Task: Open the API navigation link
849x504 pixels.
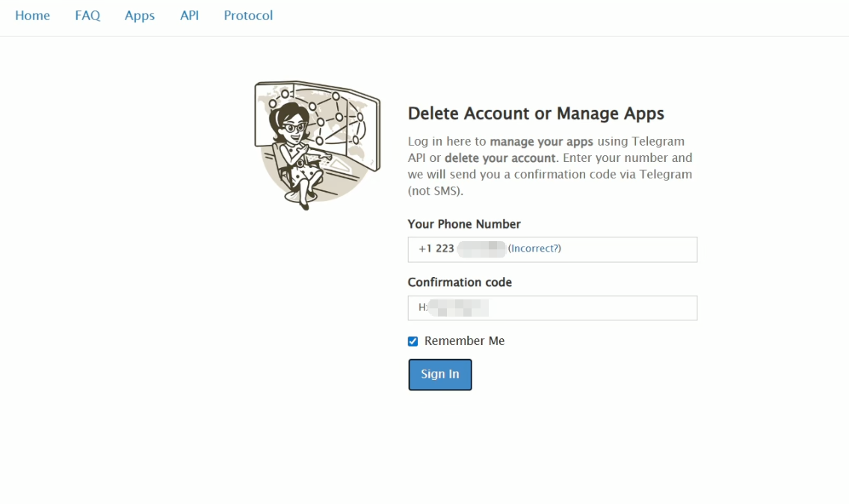Action: coord(190,16)
